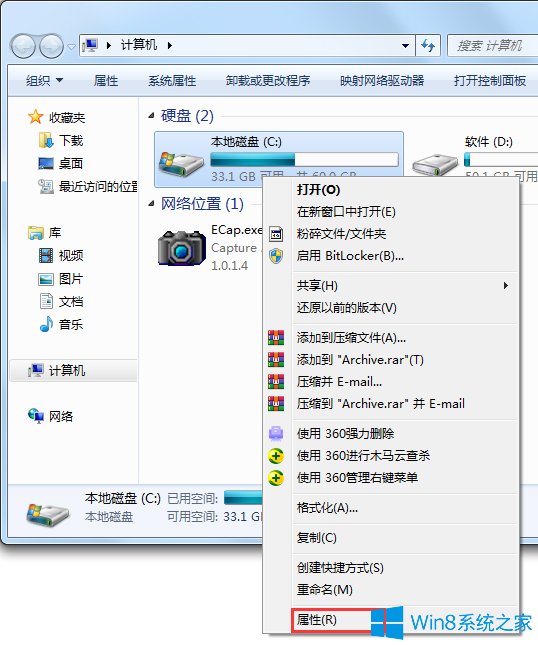Choose 格式化(A)... menu entry
The image size is (538, 645).
(x=391, y=508)
